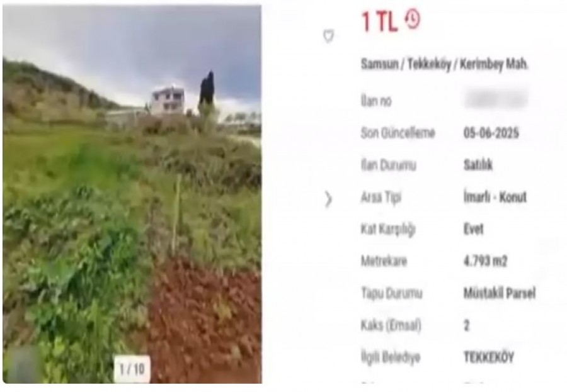Click the 4.793 m2 area value
This screenshot has height=392, width=567.
485,261
